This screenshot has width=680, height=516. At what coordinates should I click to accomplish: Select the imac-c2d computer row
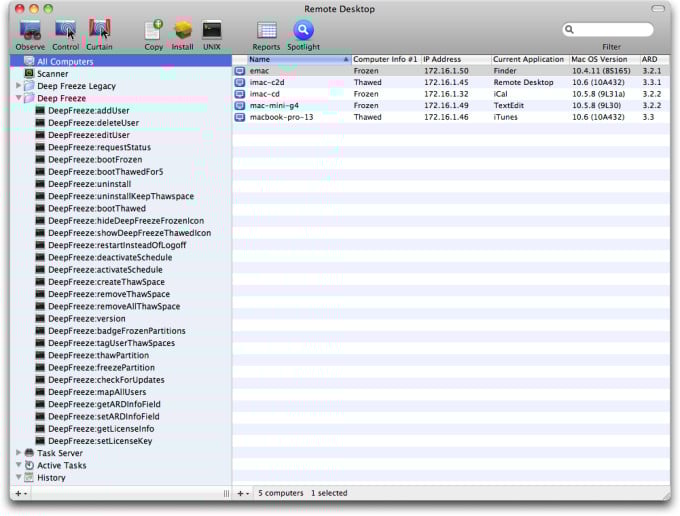coord(451,82)
